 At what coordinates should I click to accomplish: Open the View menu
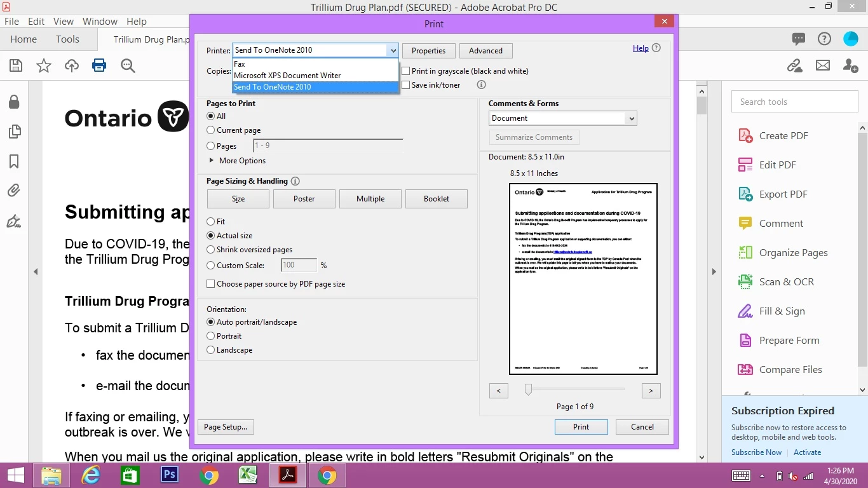(x=63, y=21)
